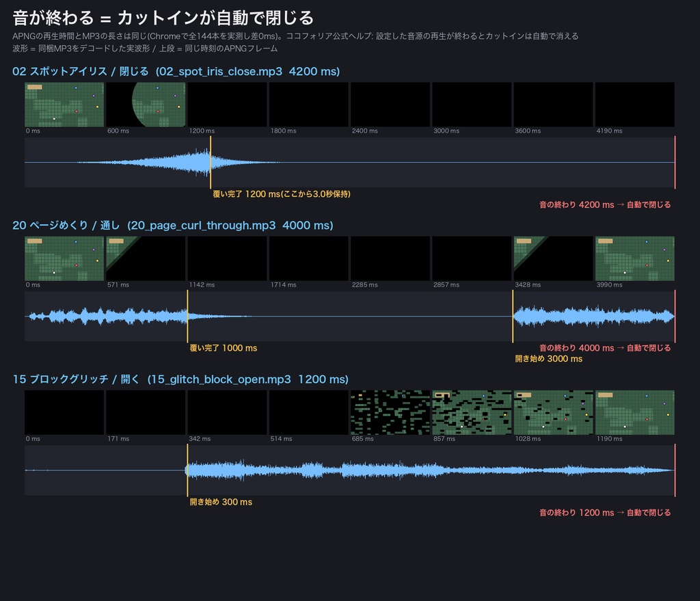The width and height of the screenshot is (700, 601).
Task: Click the yellow 300 ms open-start marker
Action: point(187,470)
